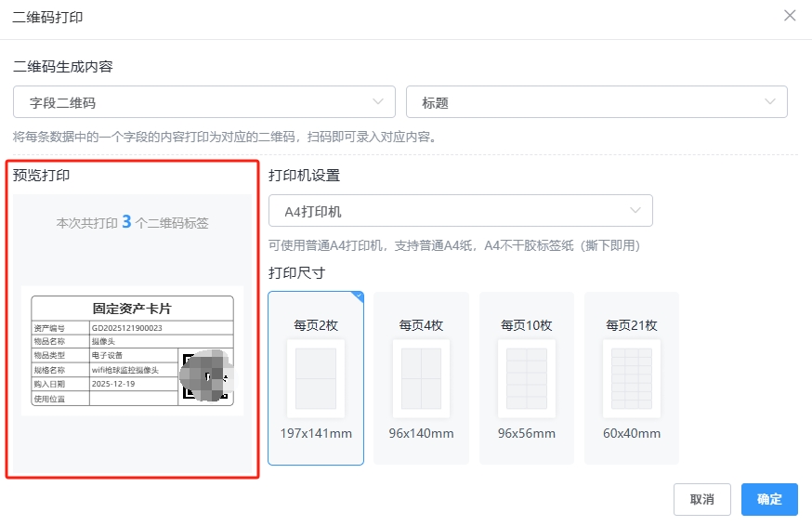The image size is (812, 526).
Task: Click the 固定资产卡片 label preview title
Action: [132, 309]
